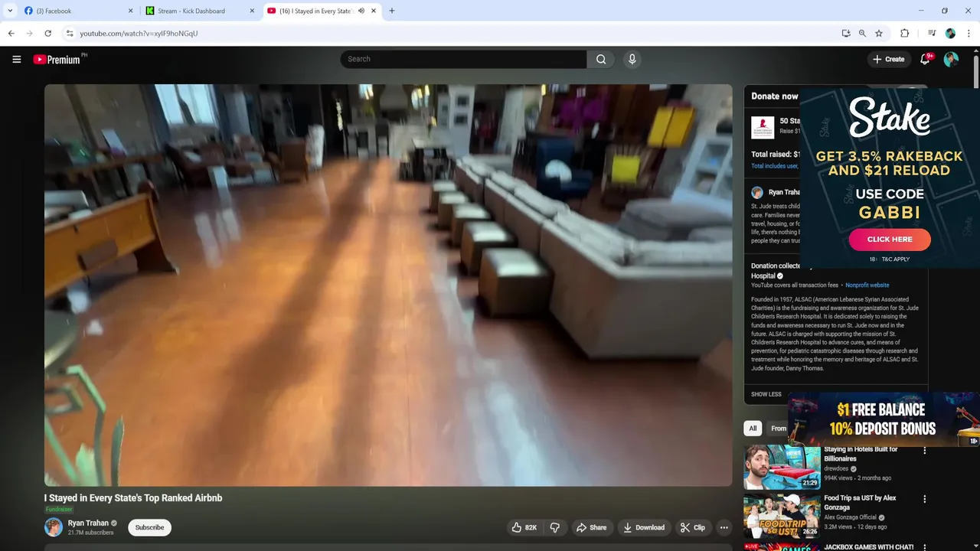
Task: Open options menu for Jackbox Games video
Action: pos(924,547)
